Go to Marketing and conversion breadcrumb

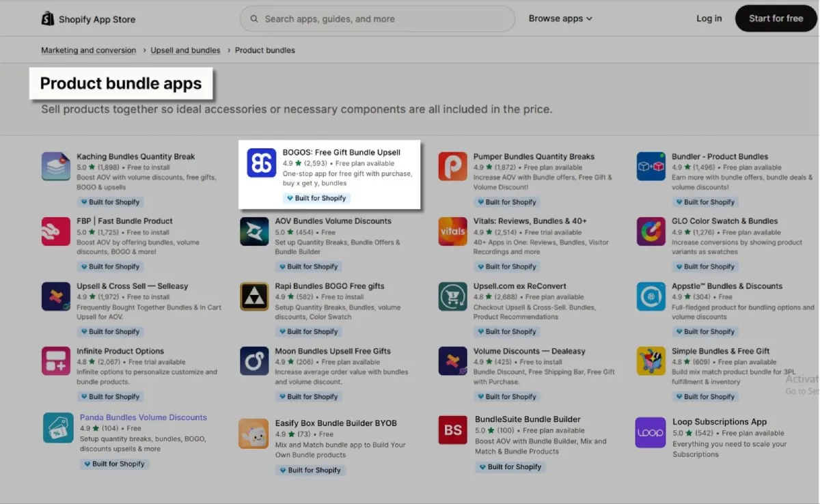pyautogui.click(x=88, y=51)
